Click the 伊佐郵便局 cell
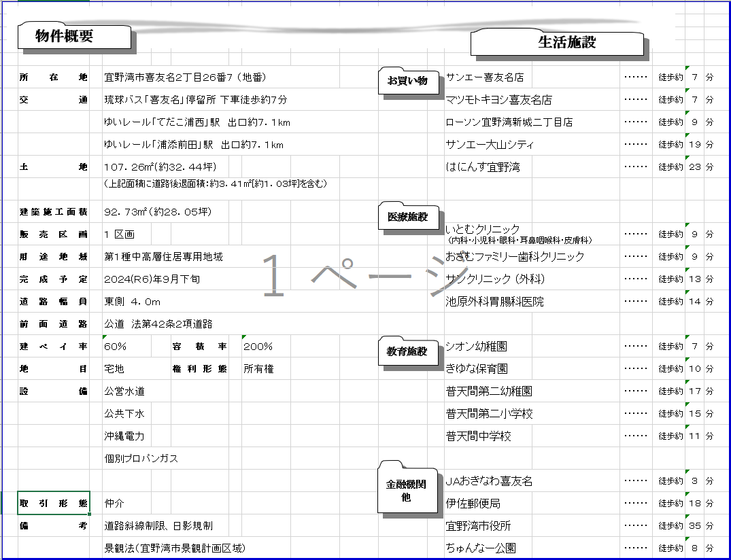Image resolution: width=731 pixels, height=560 pixels. [473, 504]
